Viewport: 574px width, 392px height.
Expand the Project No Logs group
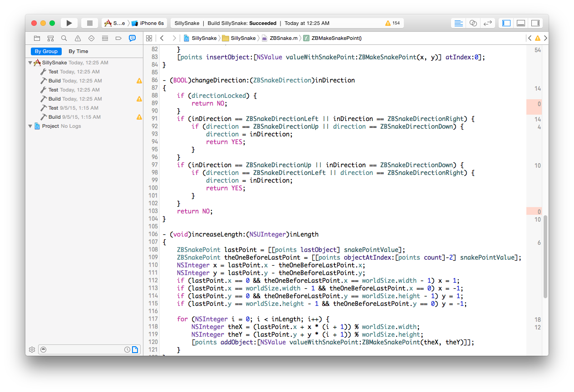(x=30, y=126)
